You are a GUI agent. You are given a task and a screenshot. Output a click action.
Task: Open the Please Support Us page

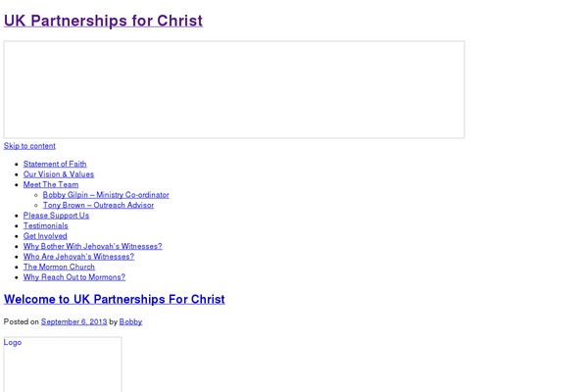(x=56, y=216)
